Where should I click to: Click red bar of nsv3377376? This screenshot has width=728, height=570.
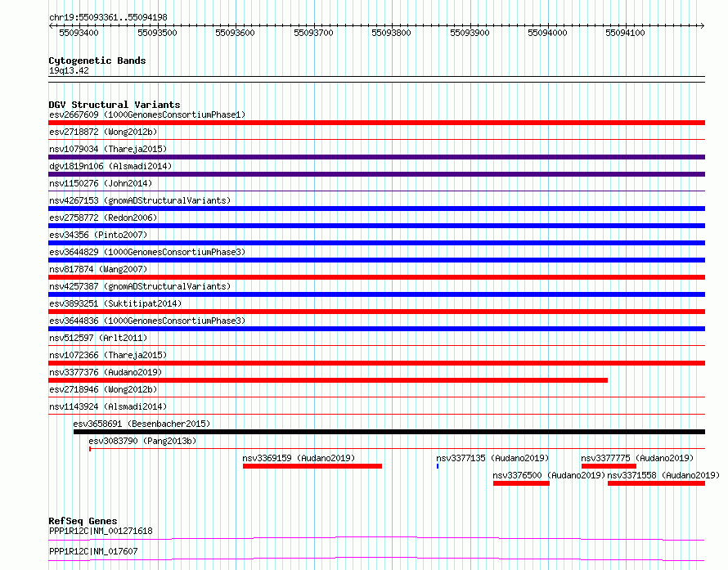point(328,380)
